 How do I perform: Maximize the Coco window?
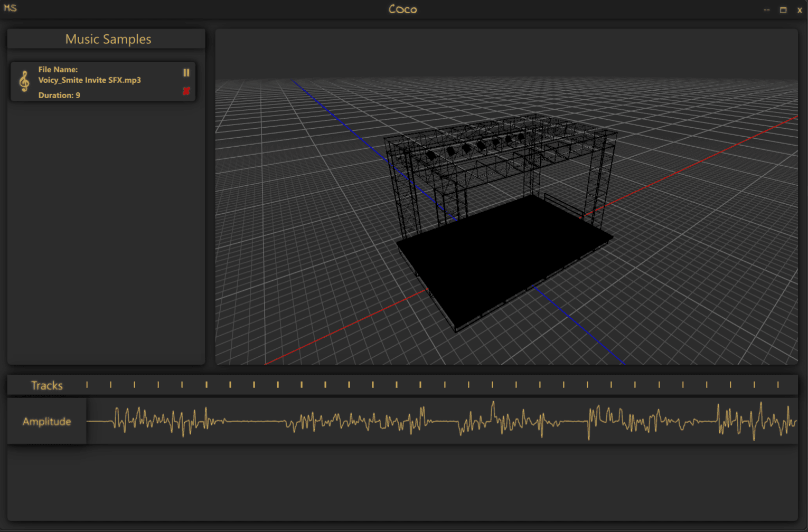tap(783, 10)
